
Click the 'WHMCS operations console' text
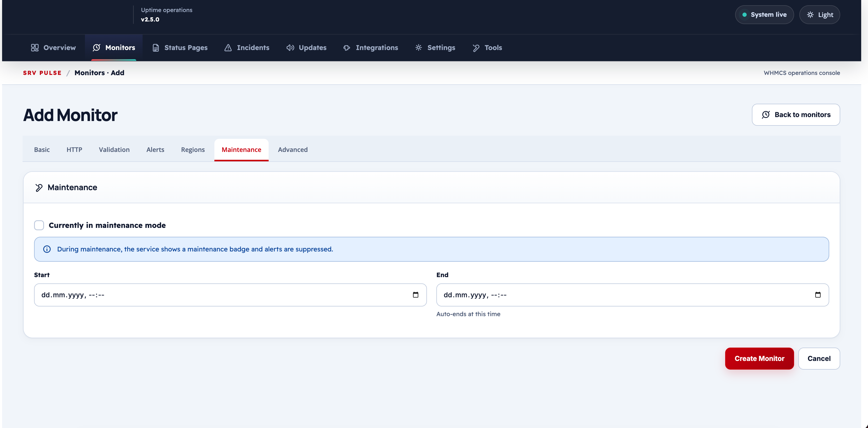802,73
